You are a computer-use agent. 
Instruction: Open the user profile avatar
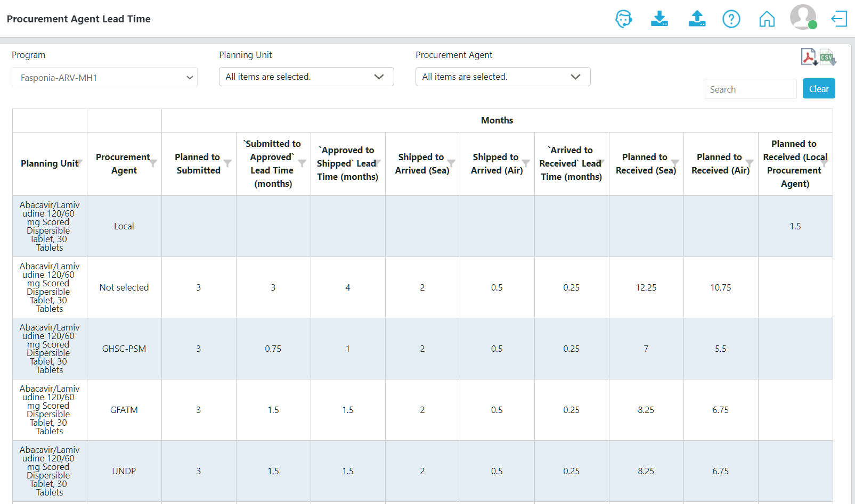point(803,17)
